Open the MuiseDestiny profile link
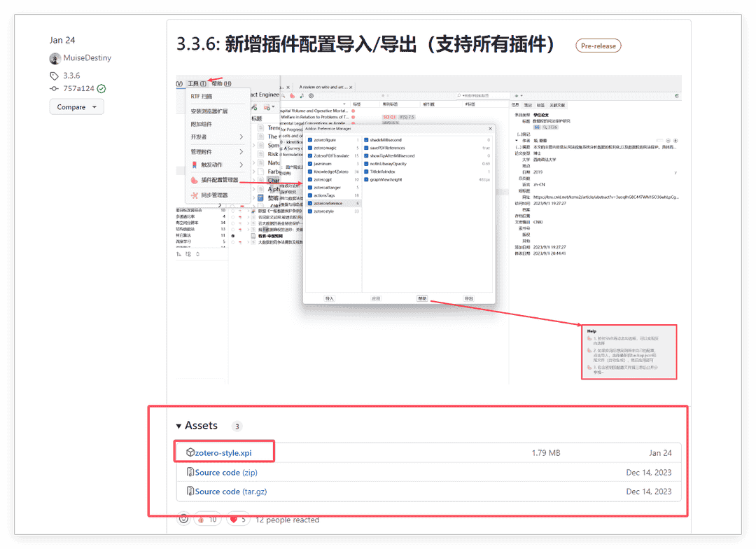The image size is (756, 549). click(87, 58)
